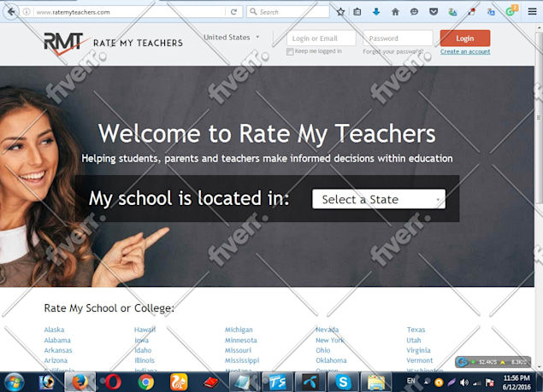Click the Windows Start orb

[x=14, y=383]
